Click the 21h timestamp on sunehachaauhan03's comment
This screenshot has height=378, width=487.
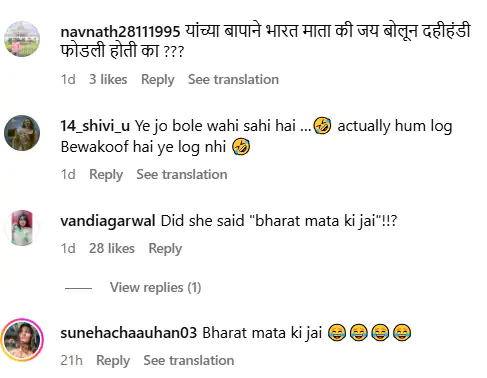(71, 361)
